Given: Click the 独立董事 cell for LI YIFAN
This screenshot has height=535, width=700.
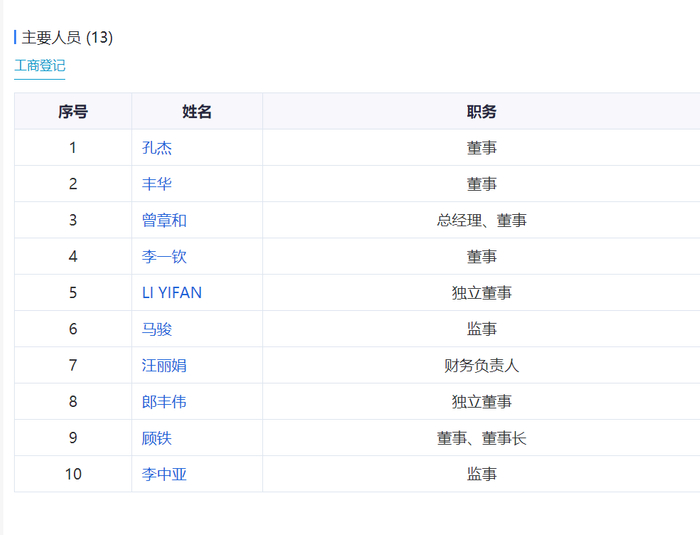Looking at the screenshot, I should point(481,293).
